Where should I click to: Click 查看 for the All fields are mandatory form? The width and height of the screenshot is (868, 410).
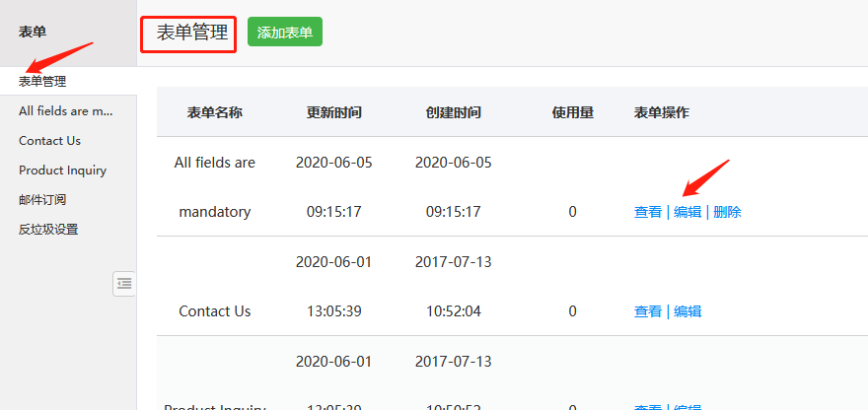coord(648,212)
